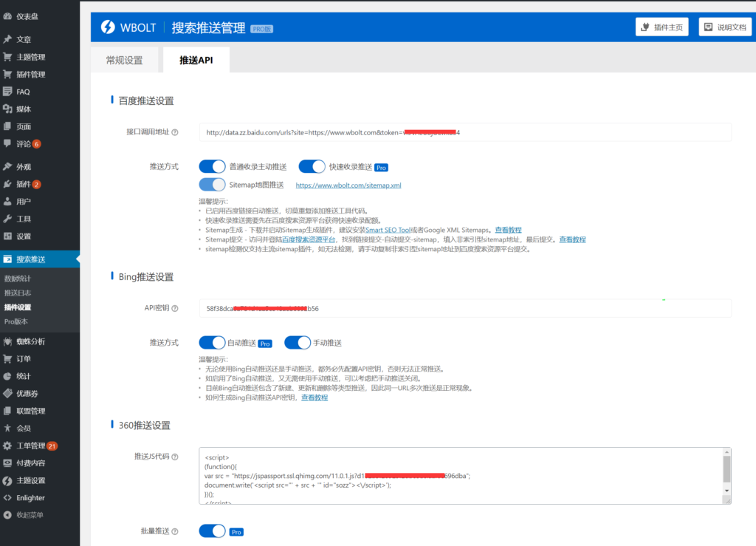756x546 pixels.
Task: Switch to the 常规设置 tab
Action: [124, 61]
